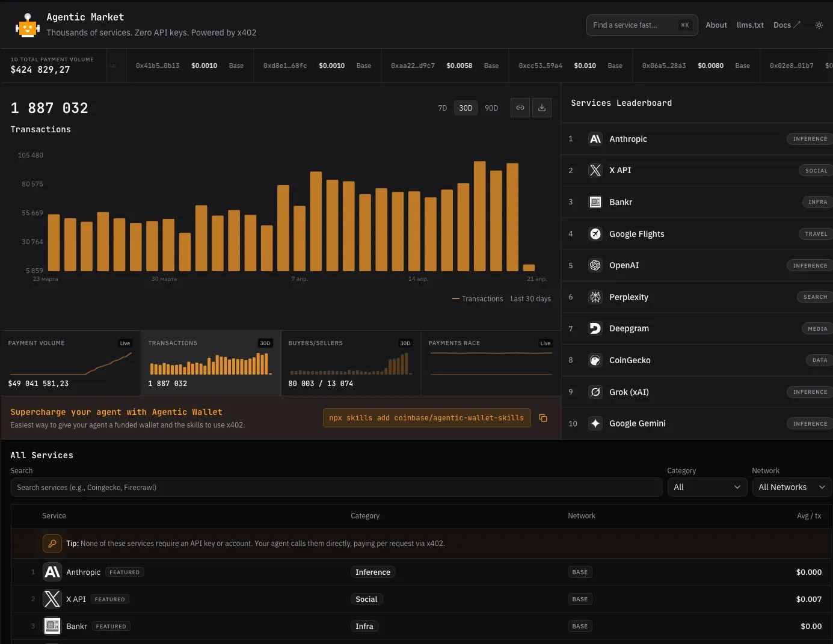Switch chart range to 7D

(443, 108)
